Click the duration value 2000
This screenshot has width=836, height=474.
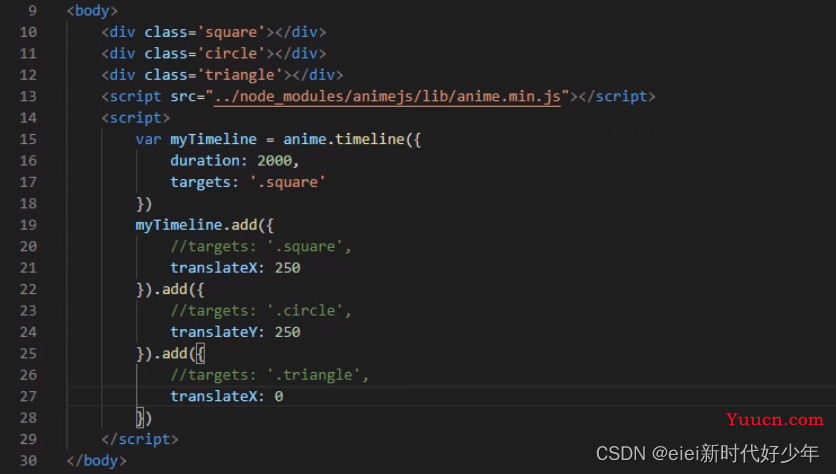click(275, 160)
